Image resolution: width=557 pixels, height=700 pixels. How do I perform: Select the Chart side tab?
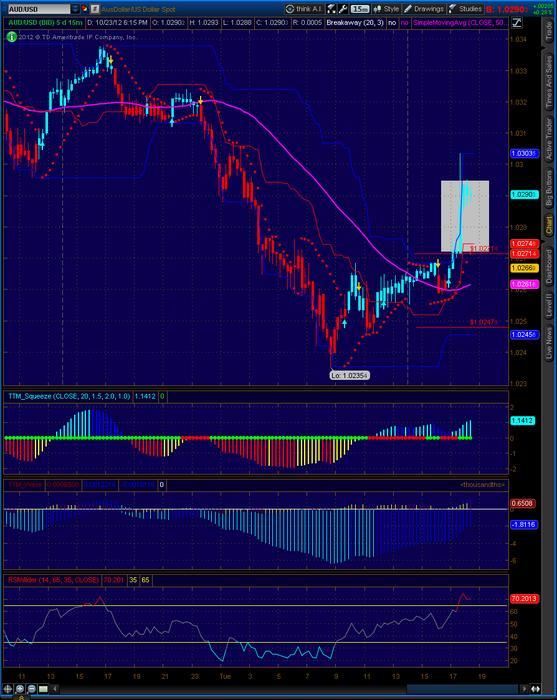549,225
